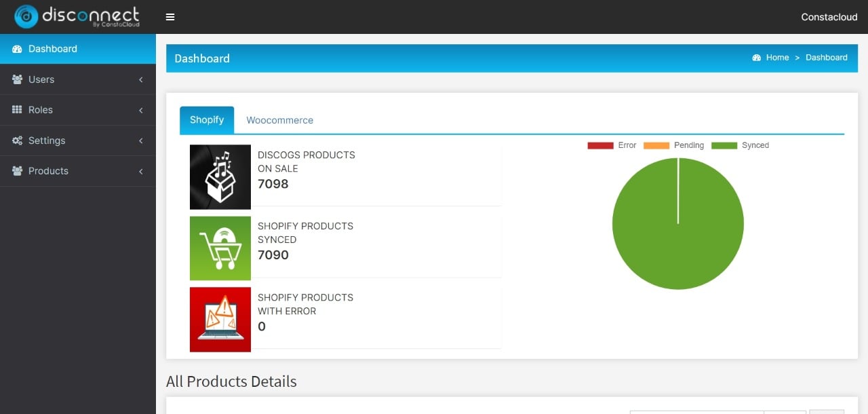Click the Shopify synced shopping cart image
868x414 pixels.
point(220,248)
